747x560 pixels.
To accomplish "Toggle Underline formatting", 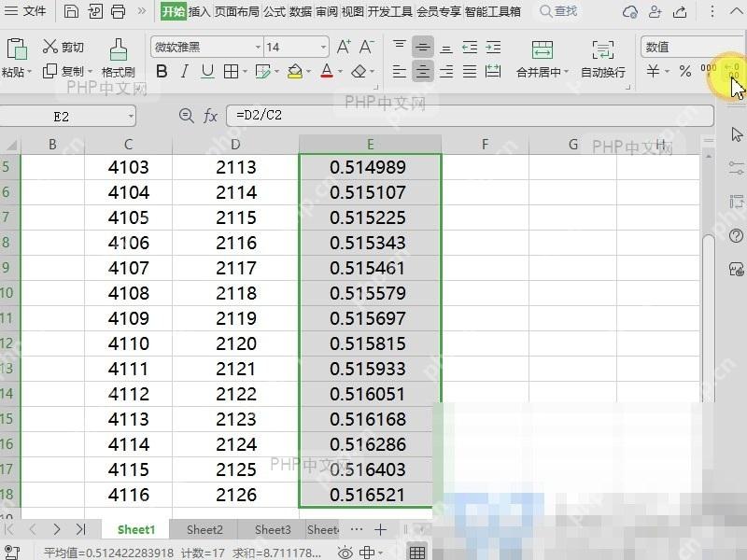I will [207, 72].
